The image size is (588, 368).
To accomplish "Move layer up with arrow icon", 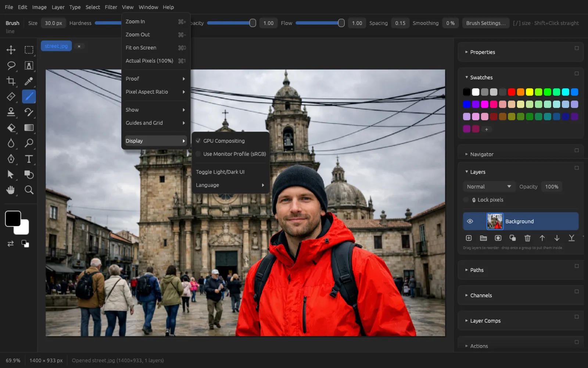I will point(542,238).
